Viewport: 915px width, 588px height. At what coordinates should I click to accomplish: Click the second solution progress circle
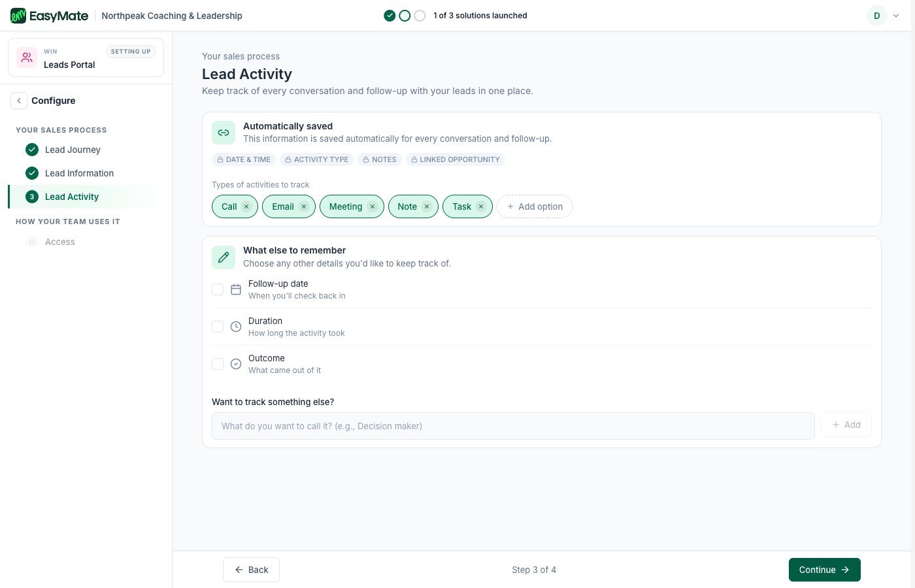click(405, 16)
